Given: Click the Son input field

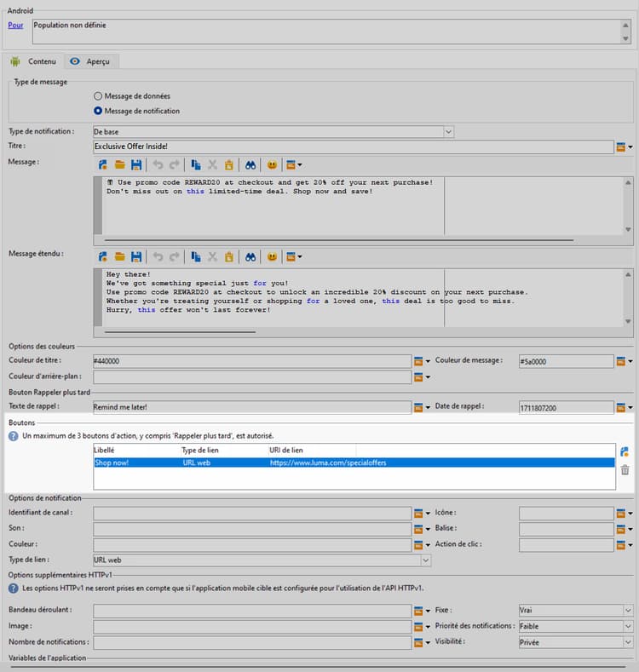Looking at the screenshot, I should pos(252,529).
